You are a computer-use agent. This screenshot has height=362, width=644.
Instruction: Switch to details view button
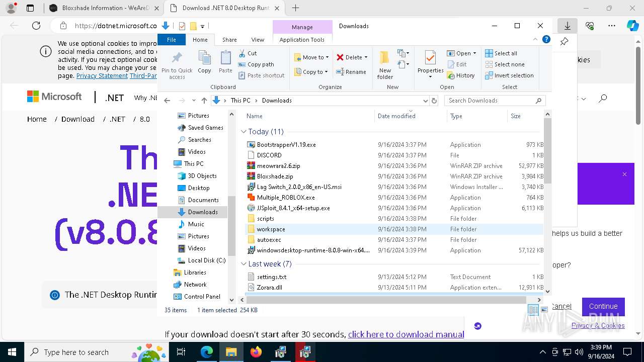click(533, 310)
